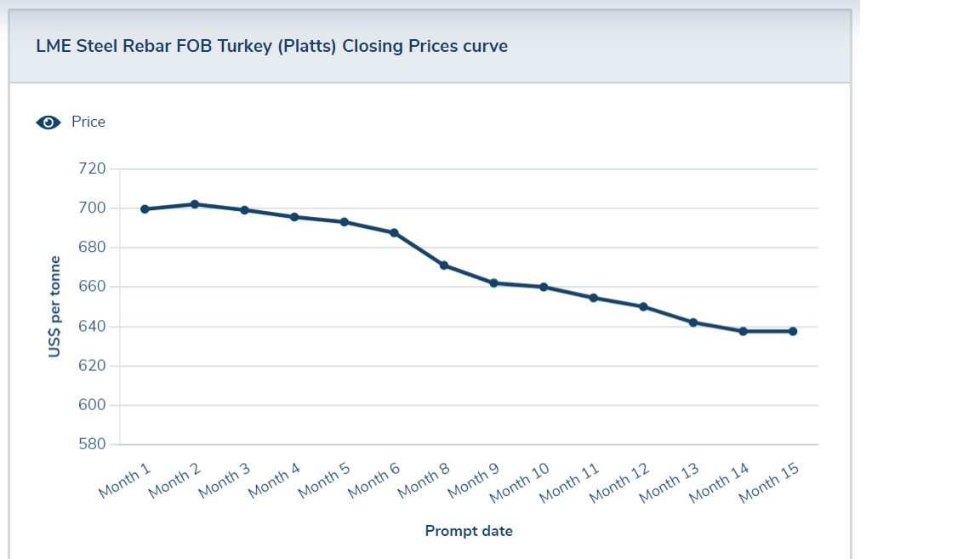Click the Price legend label text
The width and height of the screenshot is (980, 559).
[88, 122]
